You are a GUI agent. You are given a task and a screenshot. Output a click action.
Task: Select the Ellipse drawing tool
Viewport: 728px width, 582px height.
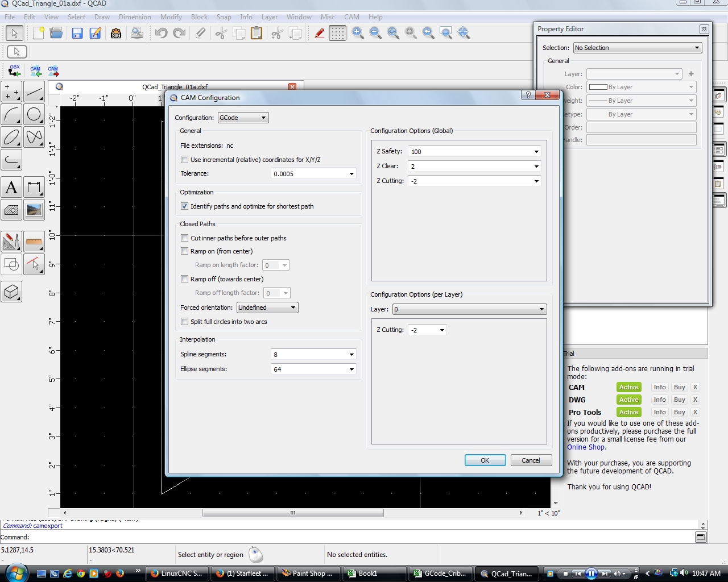(x=11, y=137)
